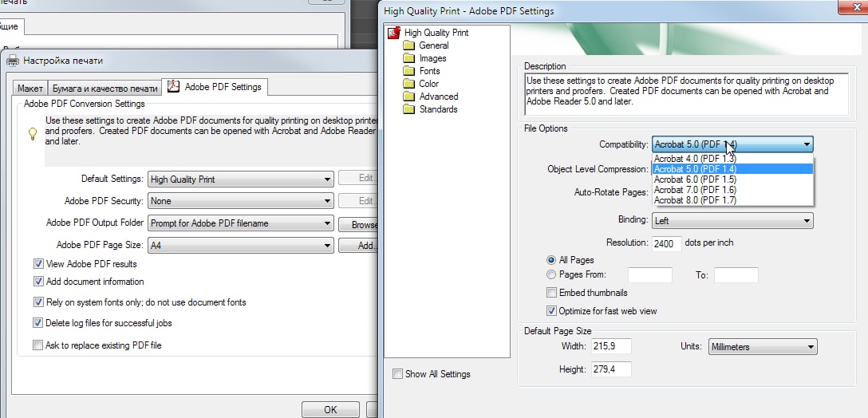868x418 pixels.
Task: Open Adobe PDF Output Folder dropdown
Action: (x=241, y=223)
